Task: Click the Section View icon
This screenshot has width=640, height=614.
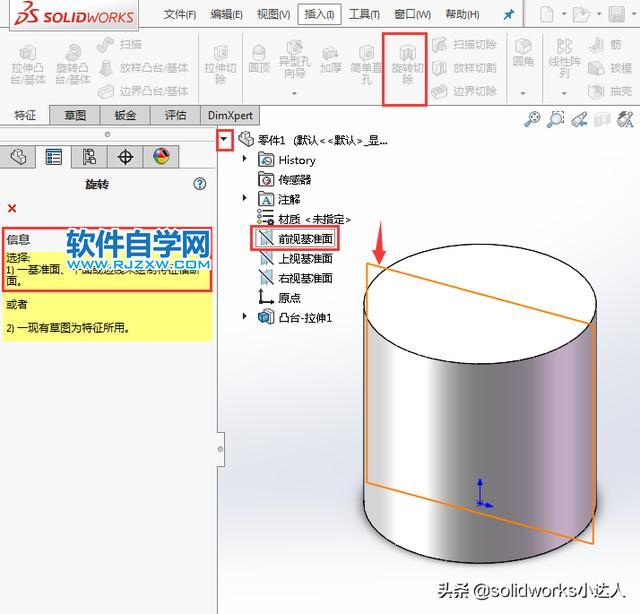Action: 602,120
